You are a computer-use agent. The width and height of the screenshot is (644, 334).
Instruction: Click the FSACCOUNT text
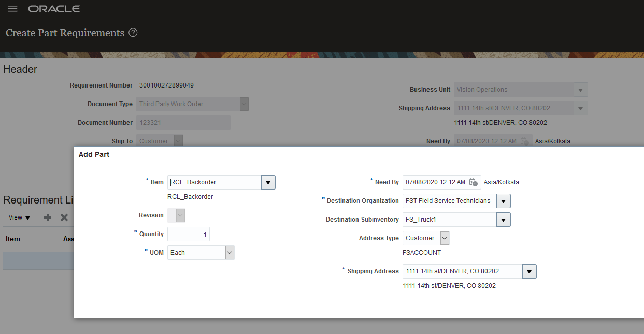[422, 253]
